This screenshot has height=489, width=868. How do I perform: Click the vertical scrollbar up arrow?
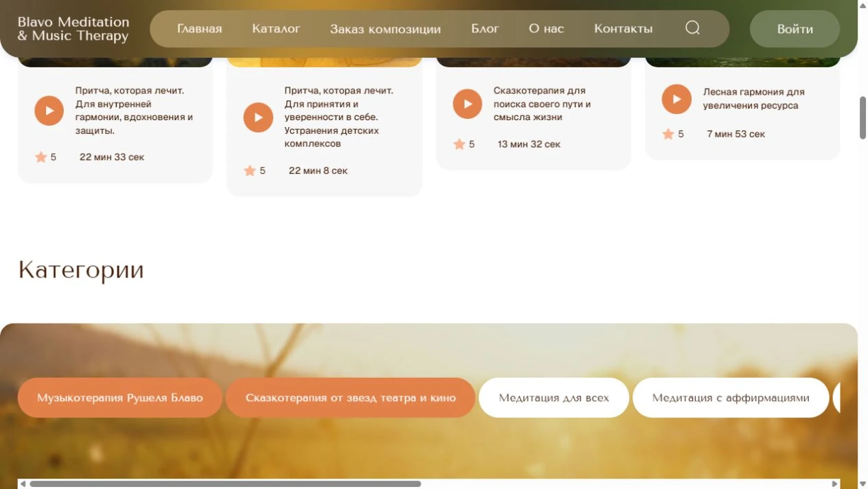[863, 5]
